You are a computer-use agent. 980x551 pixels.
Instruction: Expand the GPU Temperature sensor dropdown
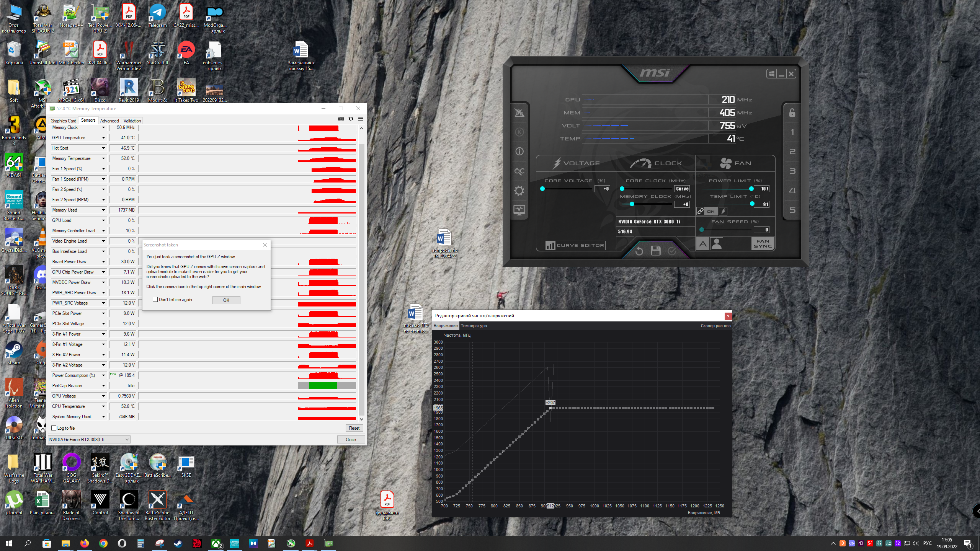[x=103, y=138]
